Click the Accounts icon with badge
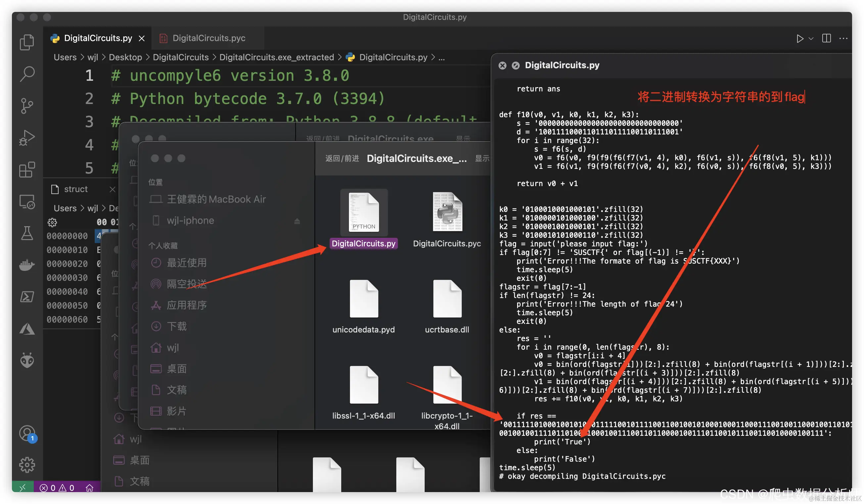 (27, 433)
